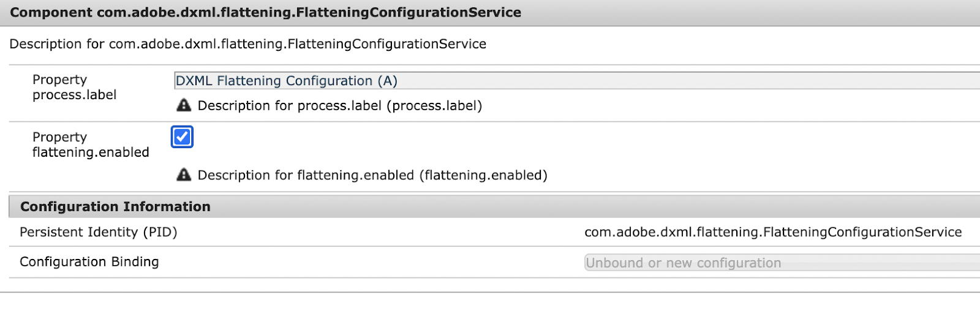Click the 'Description for flattening.enabled' text
The image size is (980, 311).
pos(306,175)
